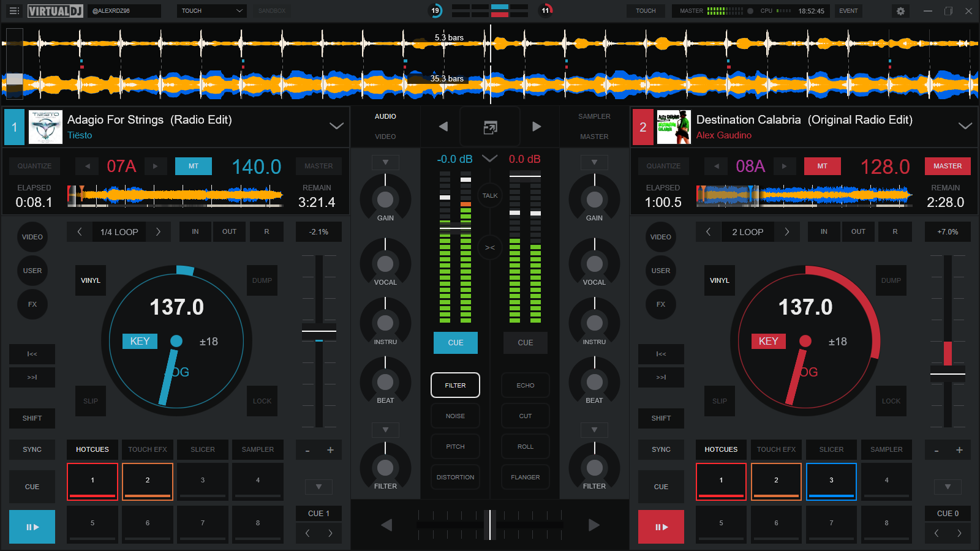Click the crossfader slider handle
The height and width of the screenshot is (551, 980).
click(x=490, y=525)
